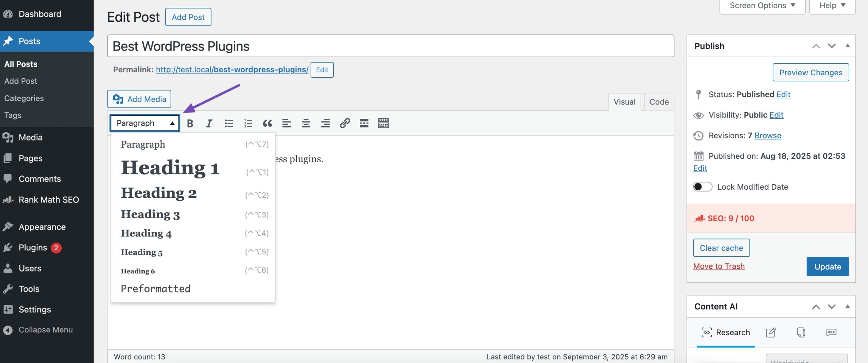Open Dashboard in the sidebar
This screenshot has width=868, height=363.
tap(47, 14)
